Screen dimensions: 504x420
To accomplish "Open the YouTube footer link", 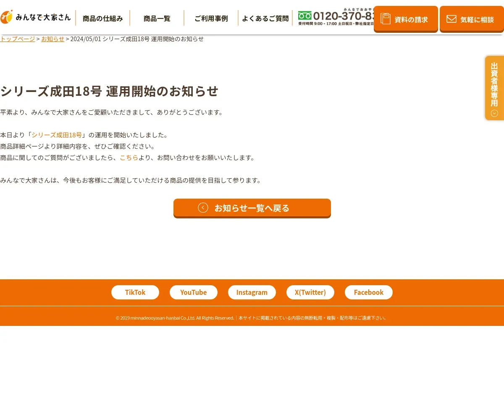I will point(194,292).
